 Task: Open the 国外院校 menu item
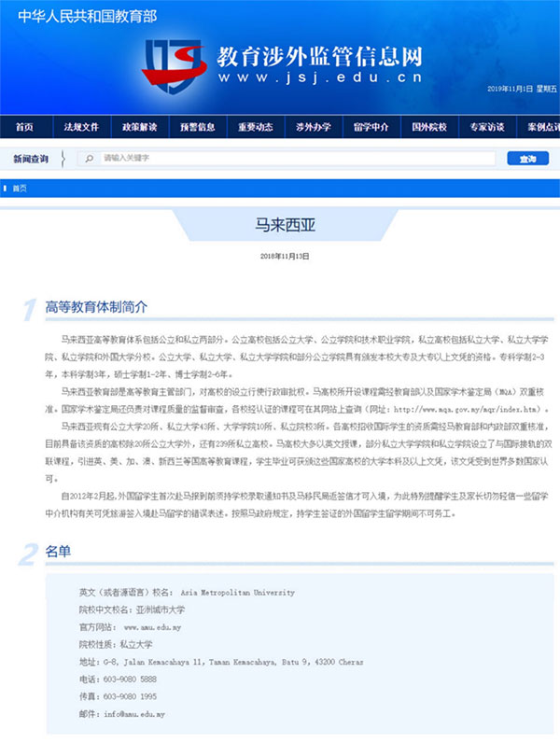tap(429, 127)
